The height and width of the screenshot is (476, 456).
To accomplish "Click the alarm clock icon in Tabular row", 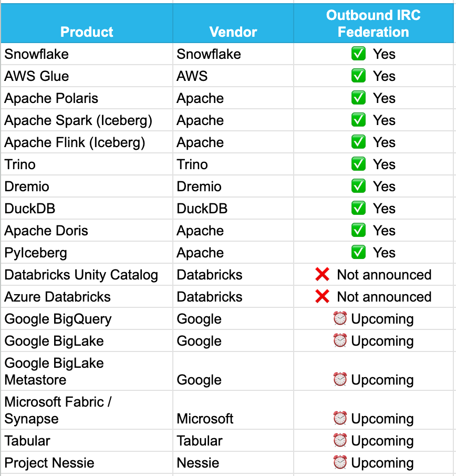I will tap(340, 441).
